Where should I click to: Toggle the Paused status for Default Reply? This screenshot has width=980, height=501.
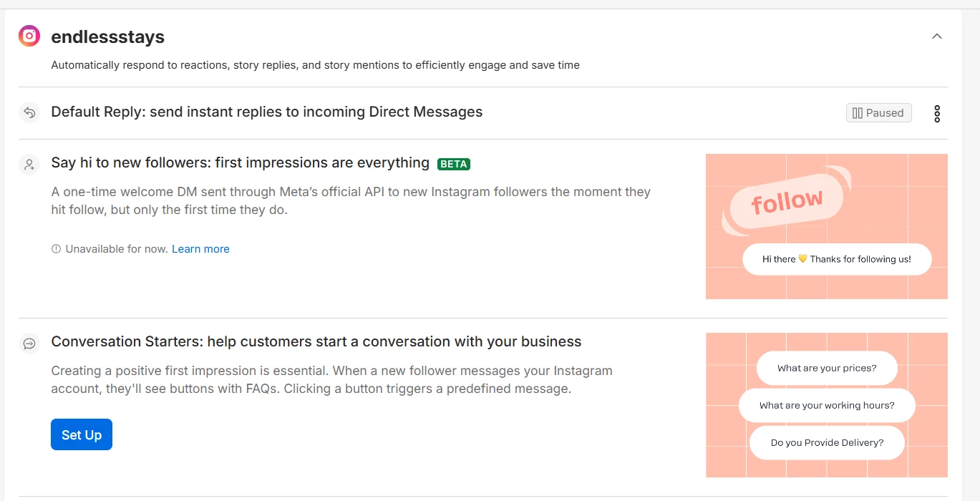[x=878, y=113]
